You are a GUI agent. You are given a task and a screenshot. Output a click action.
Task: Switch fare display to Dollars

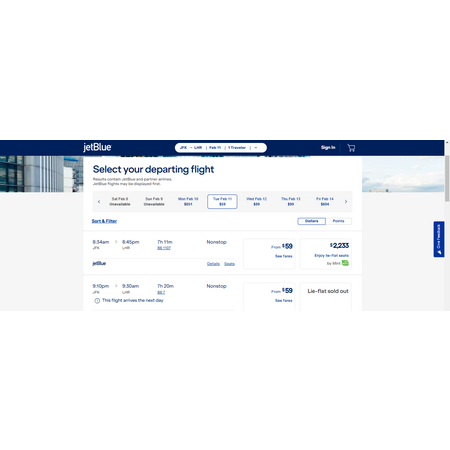coord(312,221)
